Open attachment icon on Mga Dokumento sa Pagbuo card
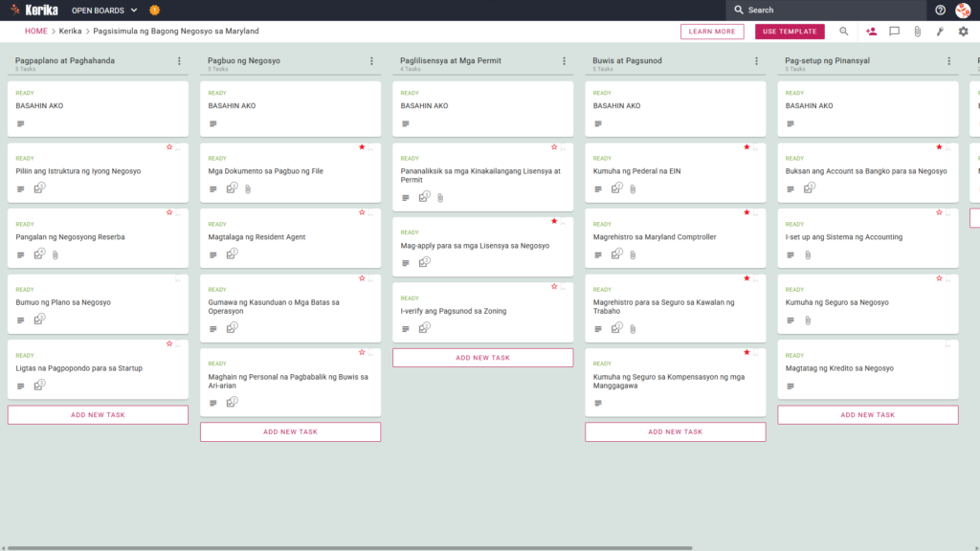This screenshot has width=980, height=551. (248, 188)
